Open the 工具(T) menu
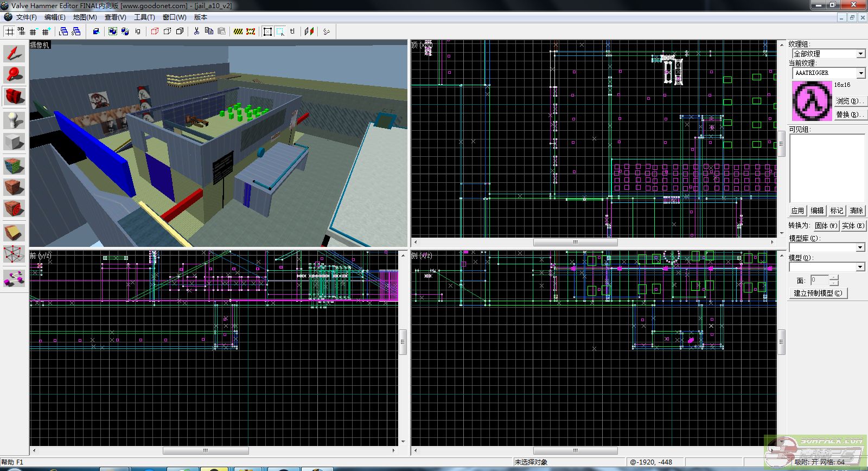The width and height of the screenshot is (868, 471). 144,17
